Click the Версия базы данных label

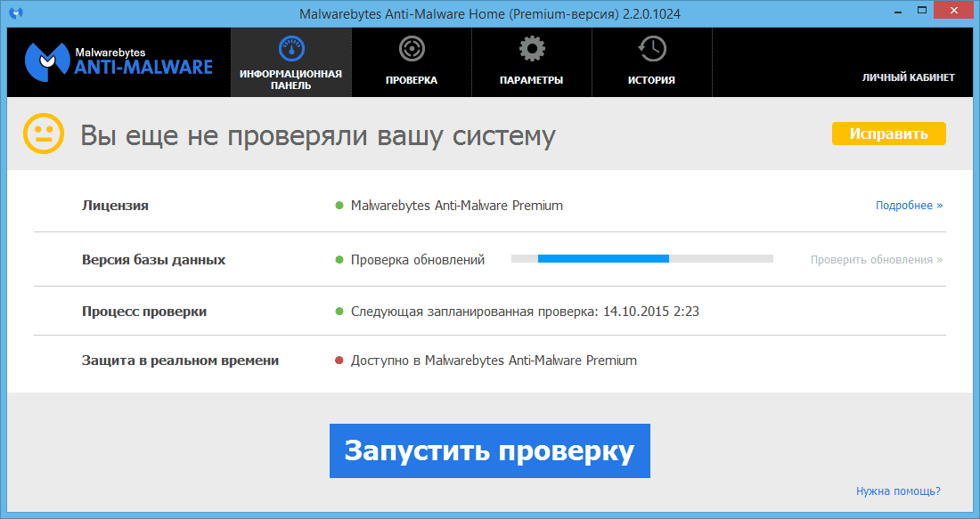coord(154,260)
